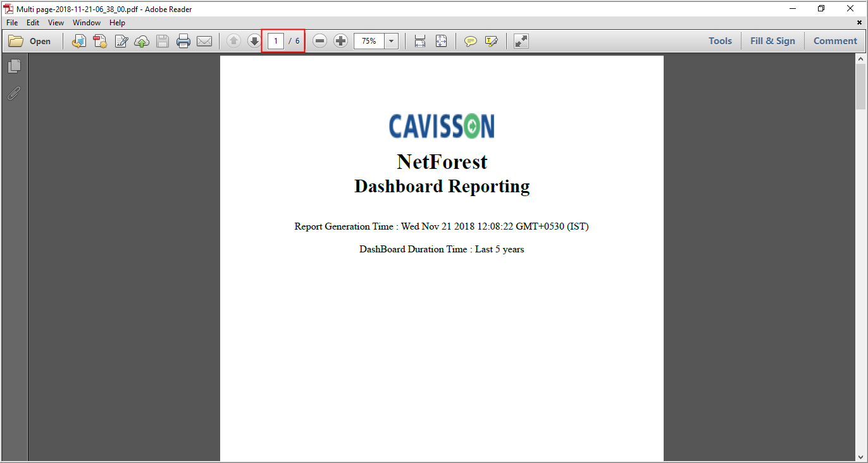Click the vertical scrollbar thumb
The image size is (868, 463).
860,86
